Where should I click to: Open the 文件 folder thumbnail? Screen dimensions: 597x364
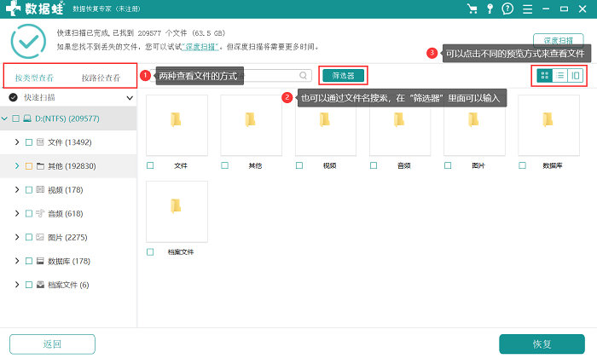click(177, 125)
